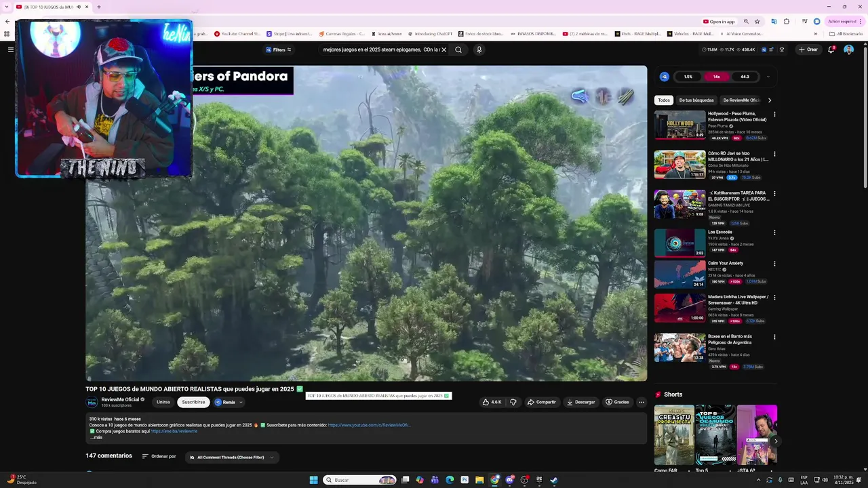The image size is (868, 488).
Task: Click the taskbar Buscar search box
Action: (x=360, y=480)
